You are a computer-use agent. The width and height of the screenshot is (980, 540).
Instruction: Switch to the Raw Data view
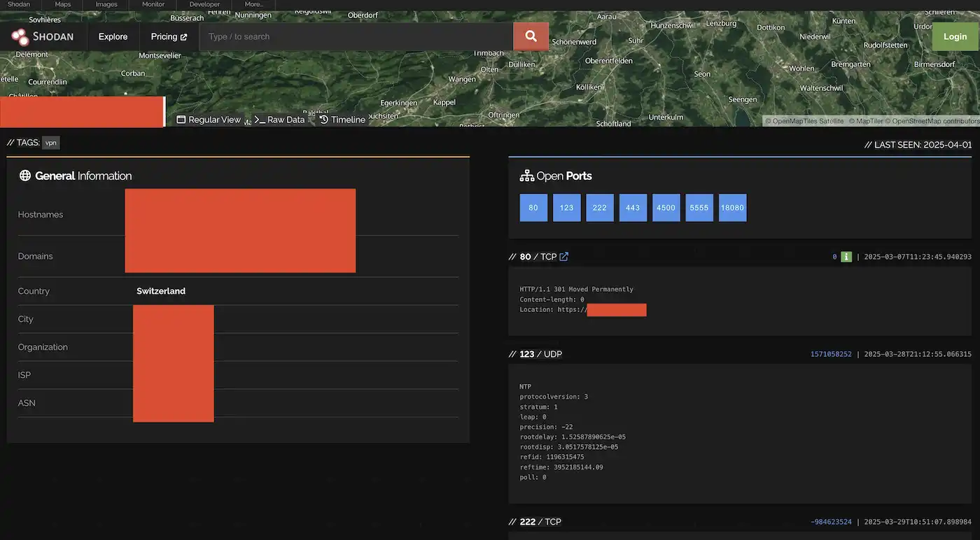(285, 119)
